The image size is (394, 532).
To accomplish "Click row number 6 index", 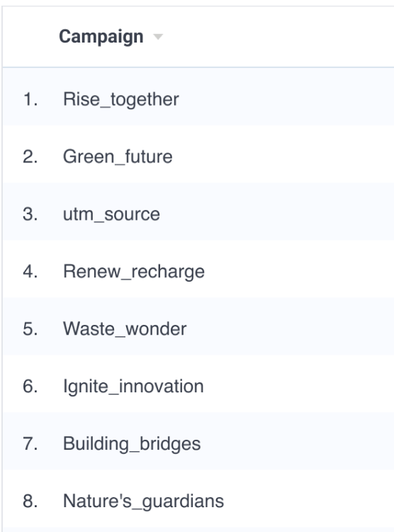I will click(x=30, y=386).
